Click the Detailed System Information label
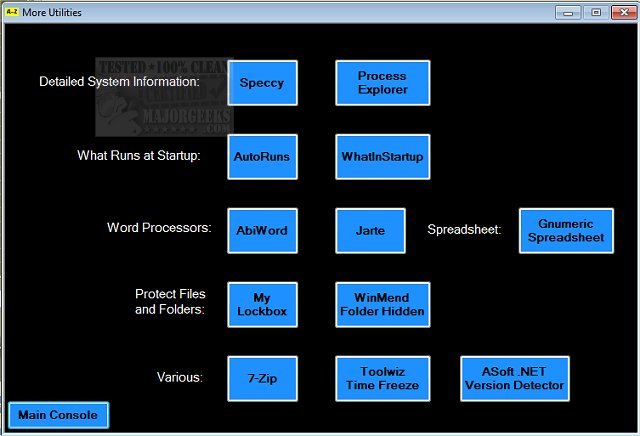Image resolution: width=640 pixels, height=436 pixels. point(119,82)
